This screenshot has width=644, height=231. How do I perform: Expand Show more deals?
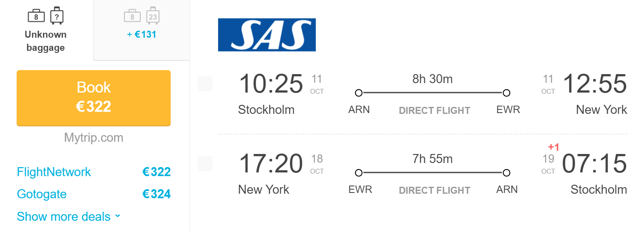(x=69, y=216)
